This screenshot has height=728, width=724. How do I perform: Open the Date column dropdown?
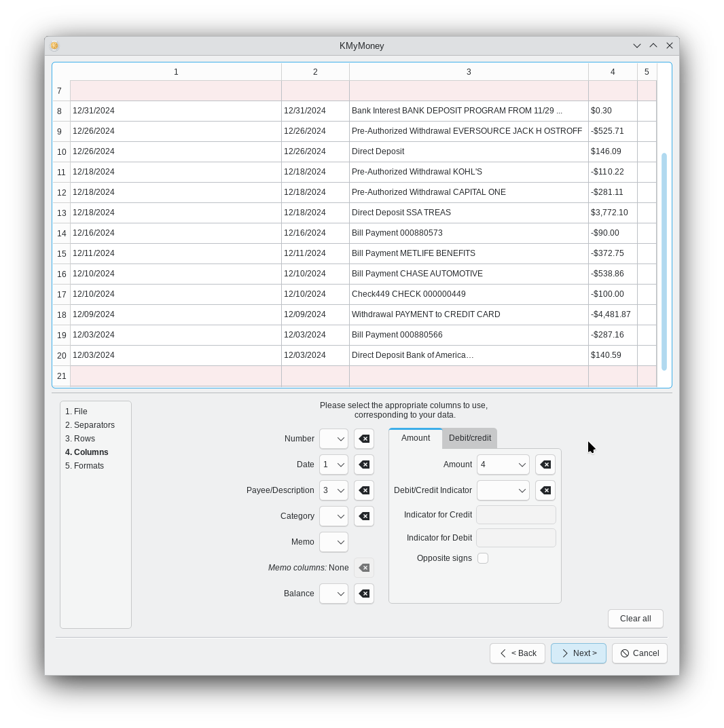click(333, 465)
